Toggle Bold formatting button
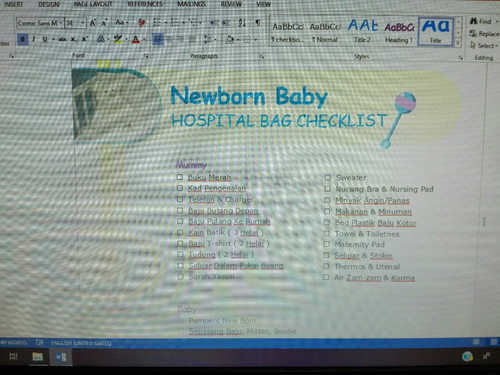 [22, 39]
